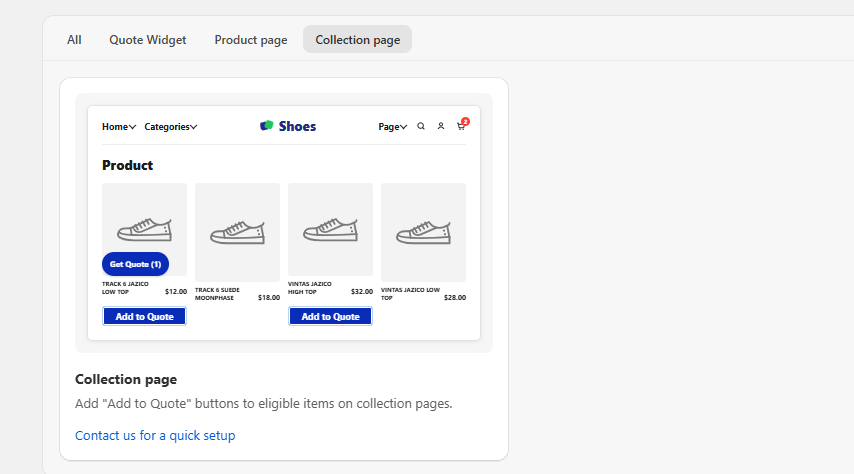Click the Product heading in preview
Image resolution: width=854 pixels, height=474 pixels.
click(127, 165)
